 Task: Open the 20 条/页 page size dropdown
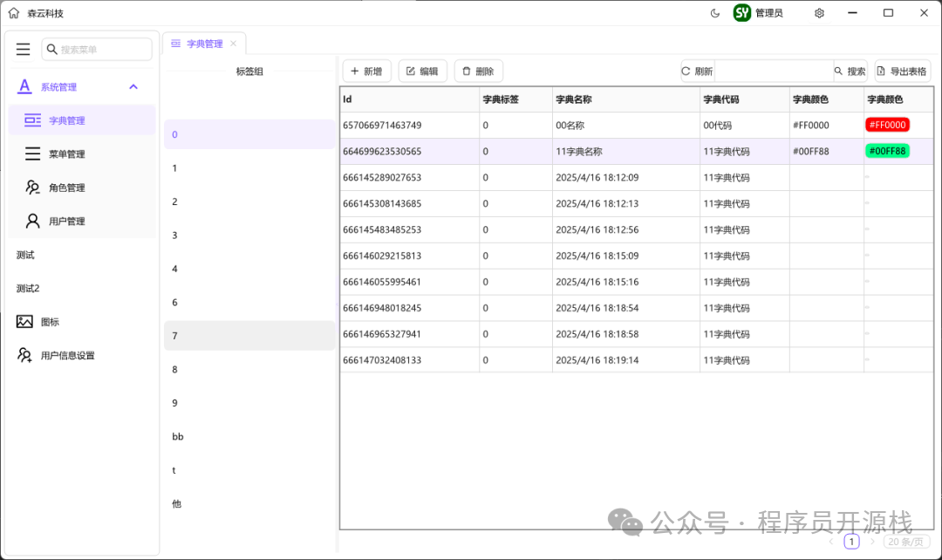coord(906,542)
